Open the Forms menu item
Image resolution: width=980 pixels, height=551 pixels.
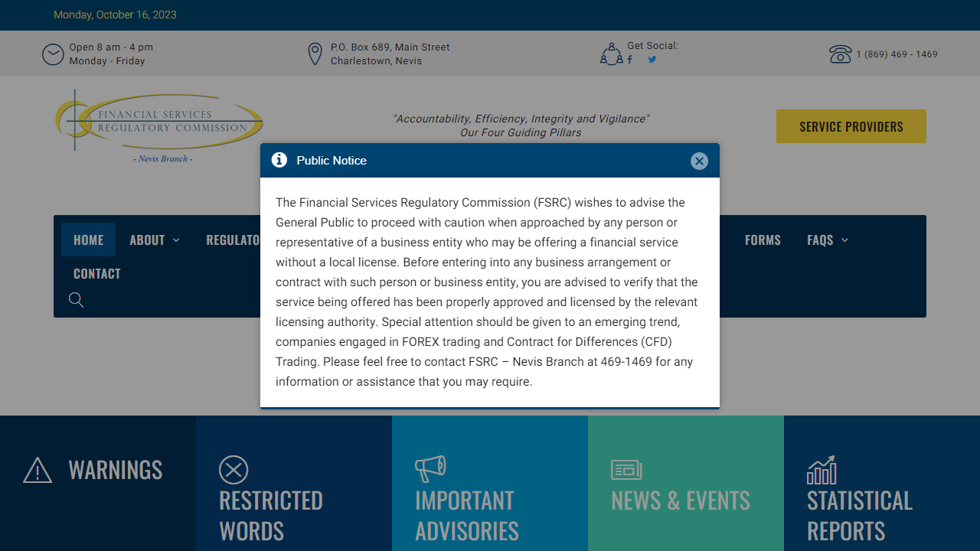click(x=763, y=240)
